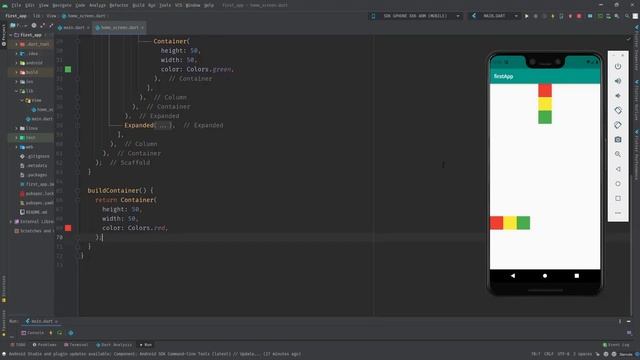Click the Flutter hot reload lightning icon

pos(553,16)
